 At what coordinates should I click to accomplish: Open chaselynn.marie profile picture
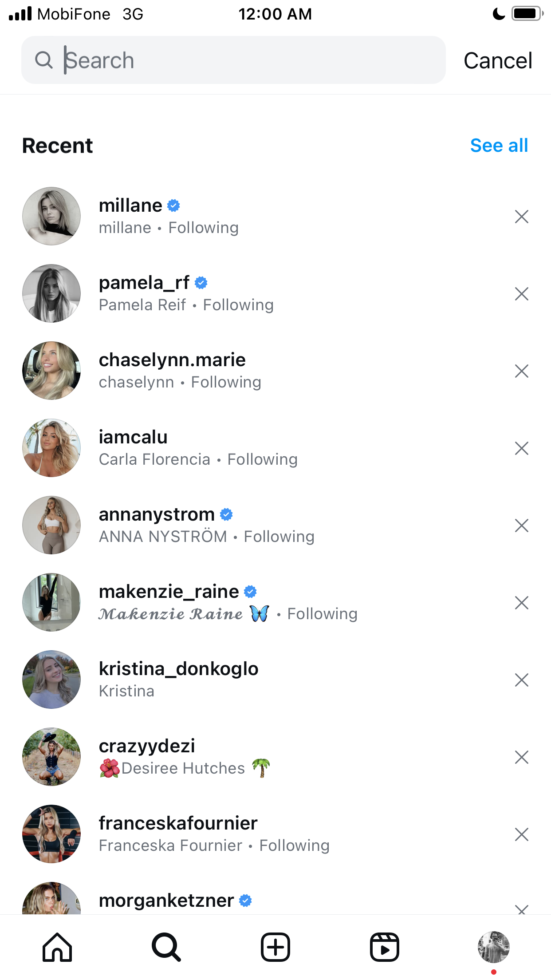tap(51, 371)
